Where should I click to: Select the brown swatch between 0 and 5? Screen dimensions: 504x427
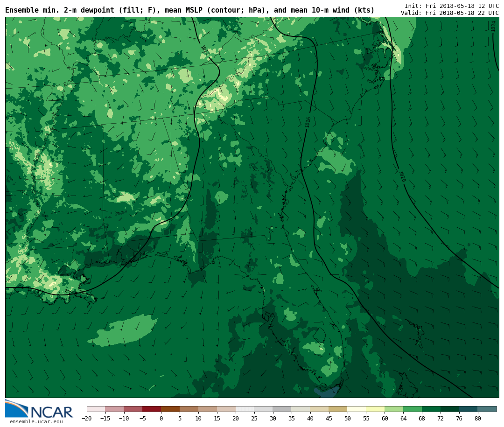(x=170, y=409)
